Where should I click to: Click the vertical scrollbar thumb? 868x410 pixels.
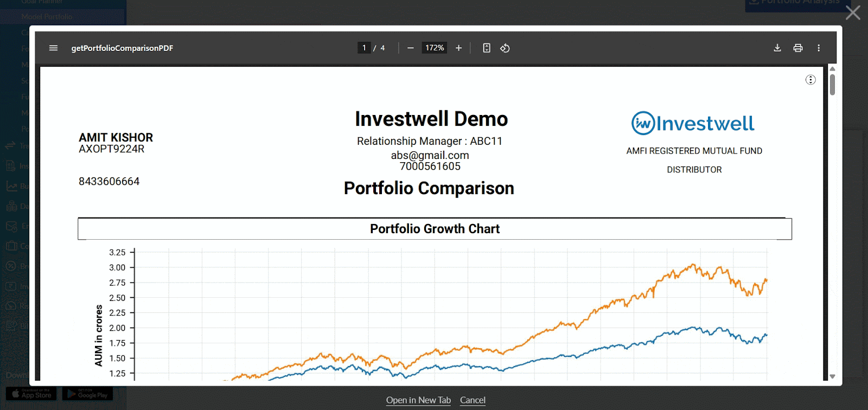click(x=832, y=85)
